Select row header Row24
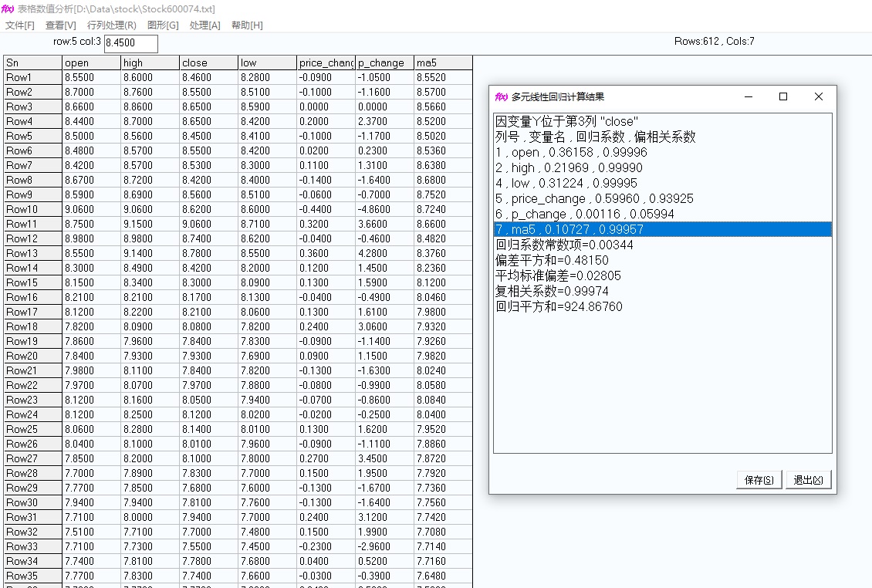872x588 pixels. point(33,414)
